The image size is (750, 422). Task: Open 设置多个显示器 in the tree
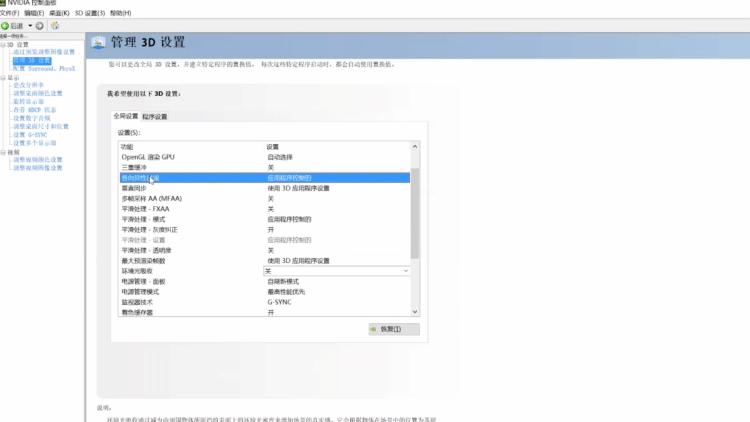point(34,143)
